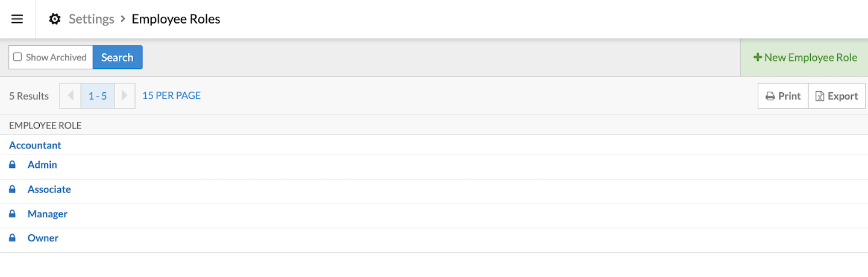868x277 pixels.
Task: Go to the previous results page arrow
Action: [71, 96]
